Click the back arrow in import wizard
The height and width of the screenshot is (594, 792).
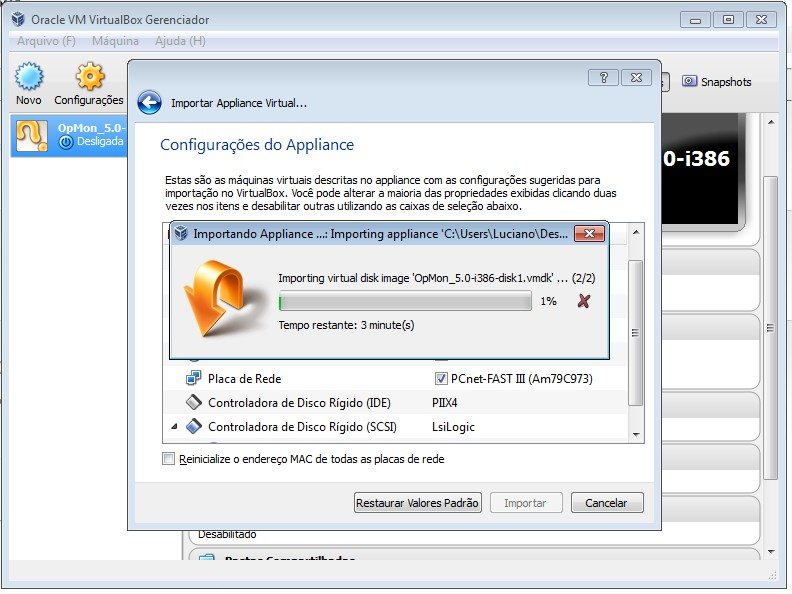149,102
